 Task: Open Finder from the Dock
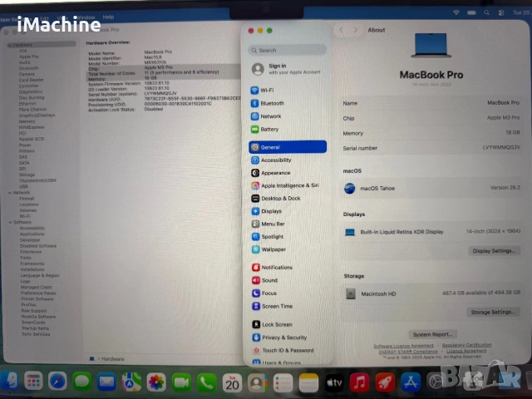coord(9,380)
